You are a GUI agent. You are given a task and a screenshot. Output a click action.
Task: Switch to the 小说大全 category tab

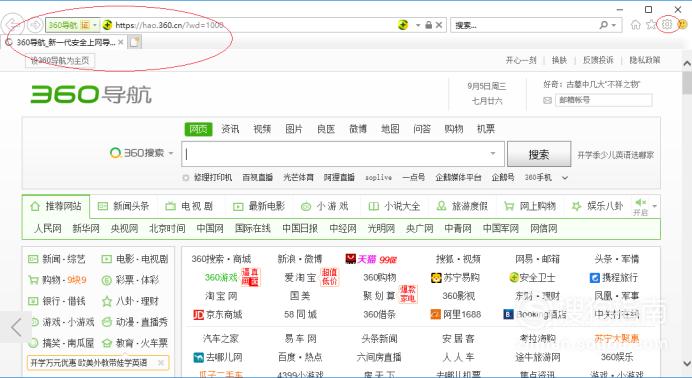tap(394, 206)
